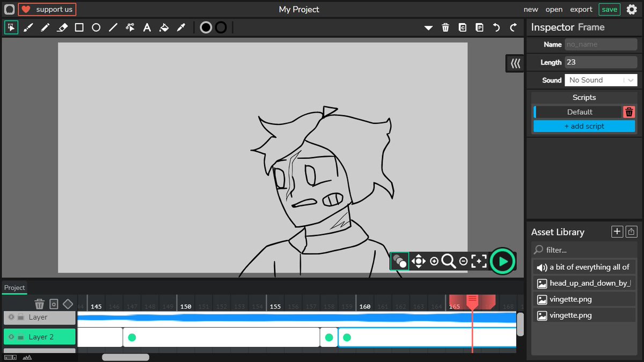Click the zoom out minus icon
The height and width of the screenshot is (362, 644).
463,261
